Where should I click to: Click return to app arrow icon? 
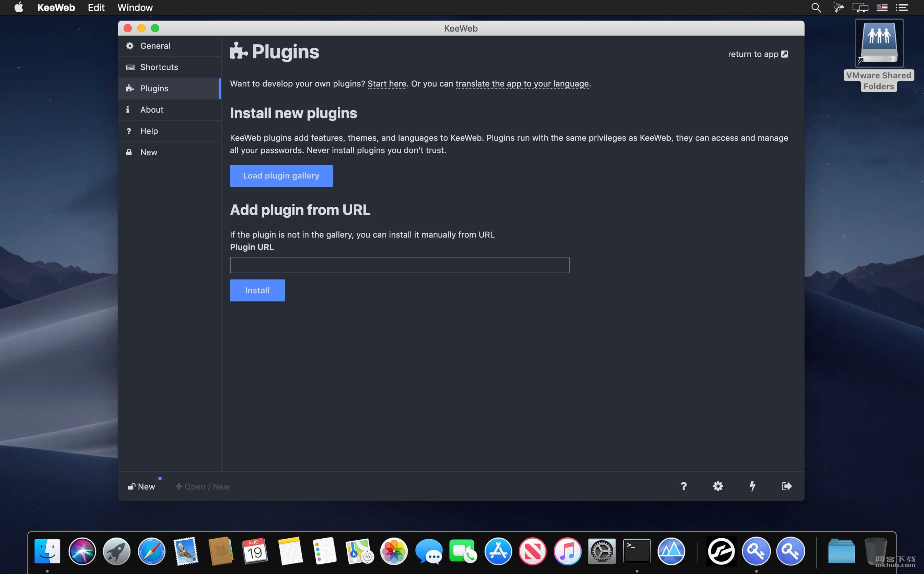[785, 54]
